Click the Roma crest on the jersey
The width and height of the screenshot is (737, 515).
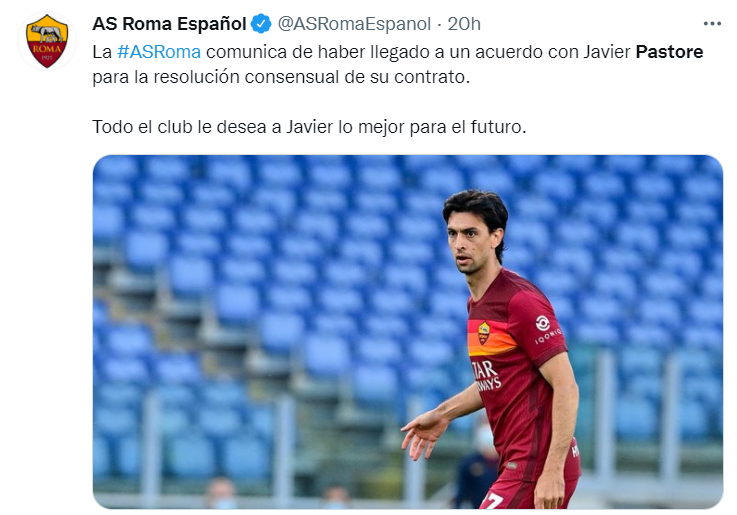pos(484,333)
